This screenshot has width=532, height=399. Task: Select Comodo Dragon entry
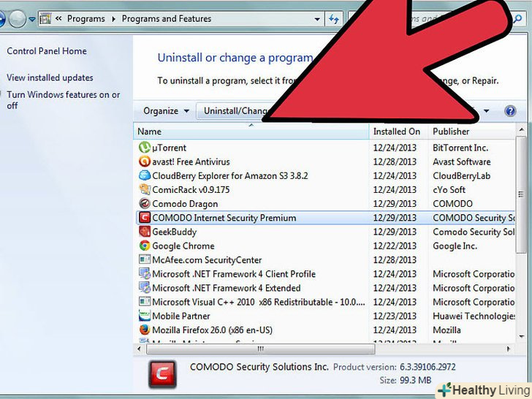pyautogui.click(x=185, y=204)
